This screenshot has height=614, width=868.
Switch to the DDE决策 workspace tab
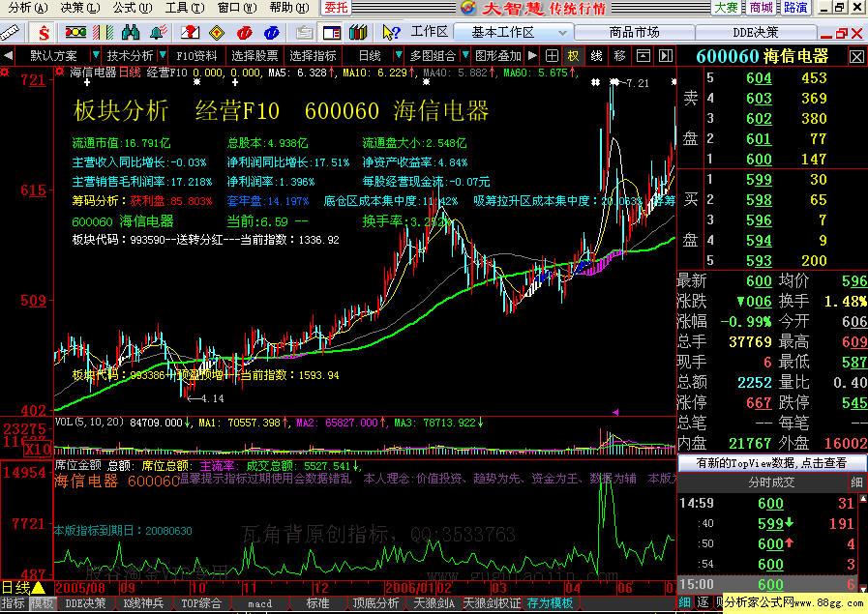755,33
